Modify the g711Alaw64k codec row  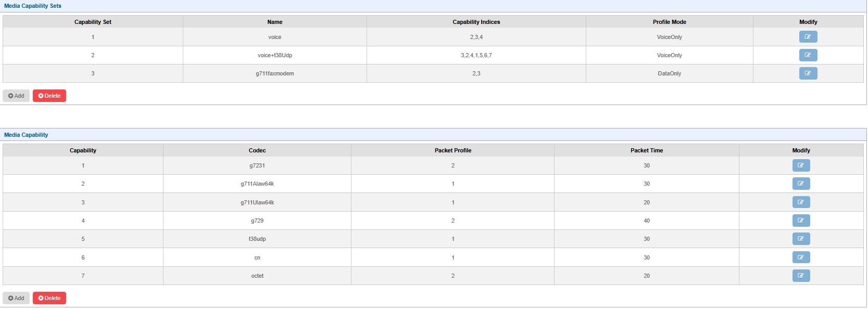click(x=801, y=184)
